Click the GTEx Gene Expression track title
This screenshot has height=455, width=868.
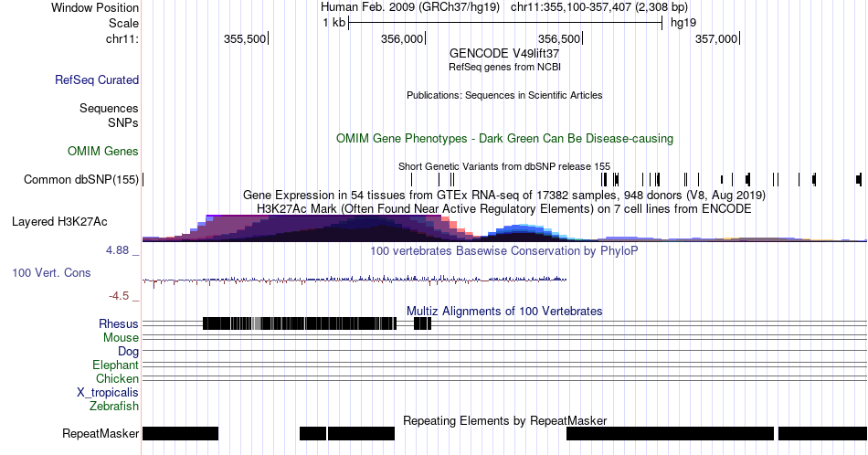click(504, 195)
